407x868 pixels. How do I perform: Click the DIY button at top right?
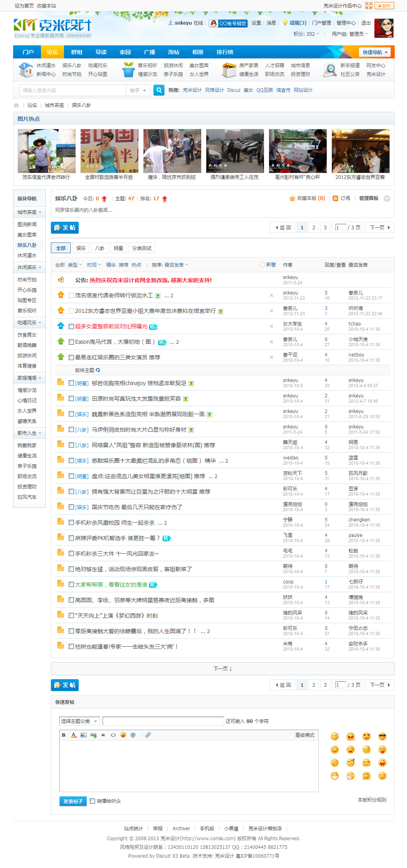[384, 6]
